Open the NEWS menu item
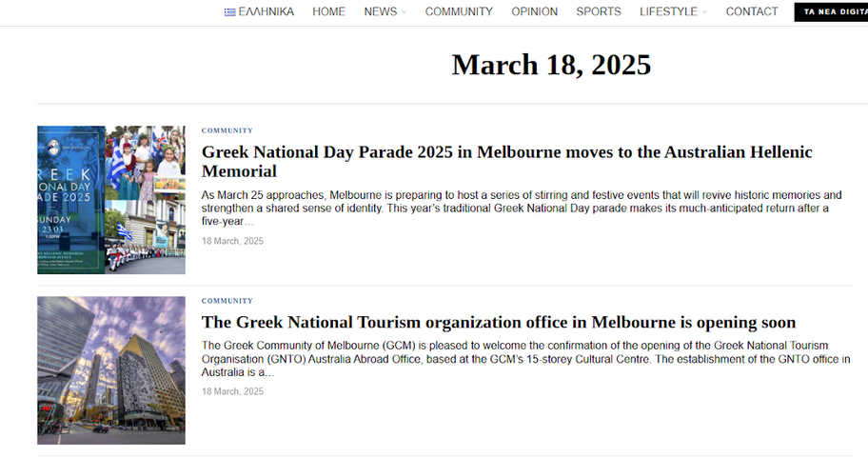Viewport: 868px width, 458px height. (380, 12)
